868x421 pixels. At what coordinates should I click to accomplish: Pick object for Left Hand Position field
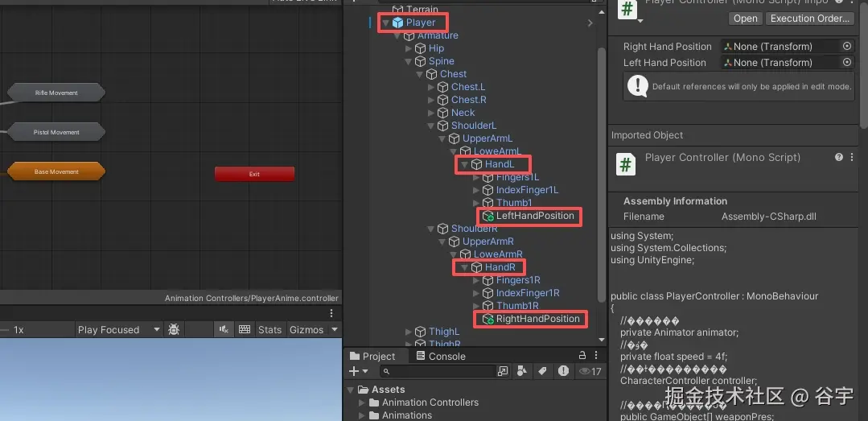point(847,63)
